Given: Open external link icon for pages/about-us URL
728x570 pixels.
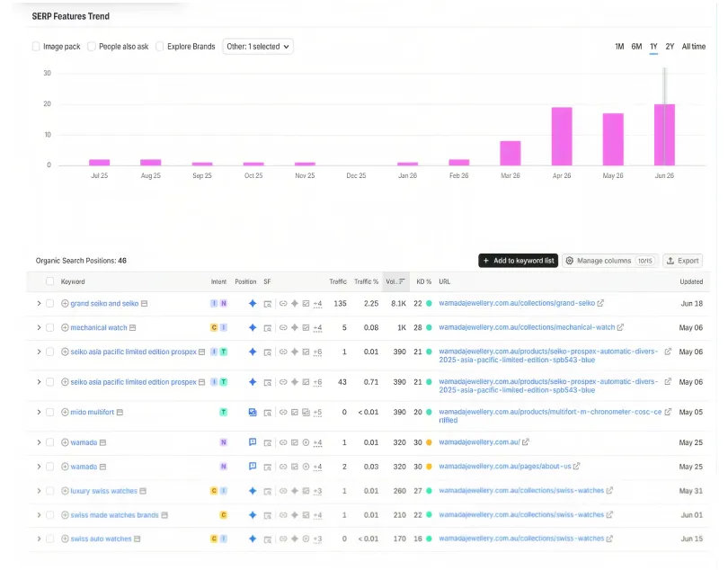Looking at the screenshot, I should pyautogui.click(x=577, y=466).
